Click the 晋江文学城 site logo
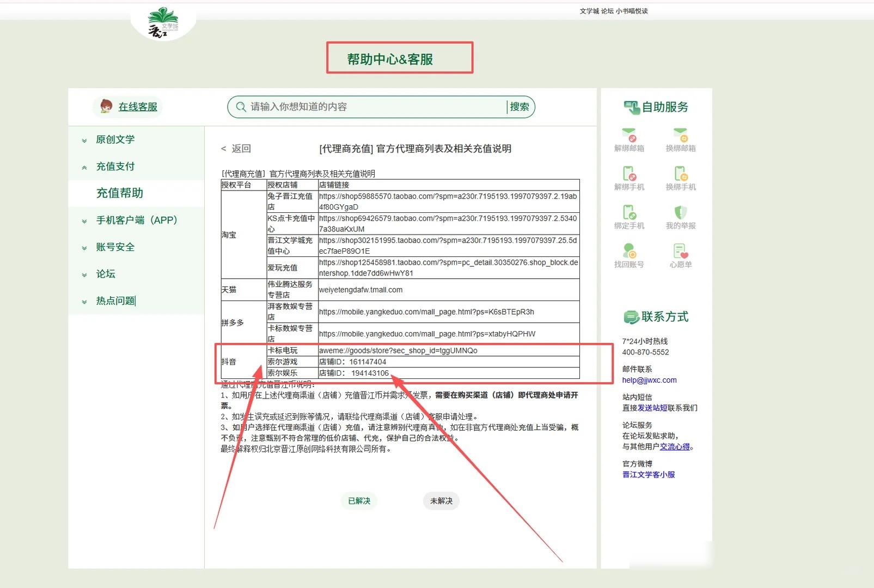This screenshot has width=874, height=588. pyautogui.click(x=163, y=23)
